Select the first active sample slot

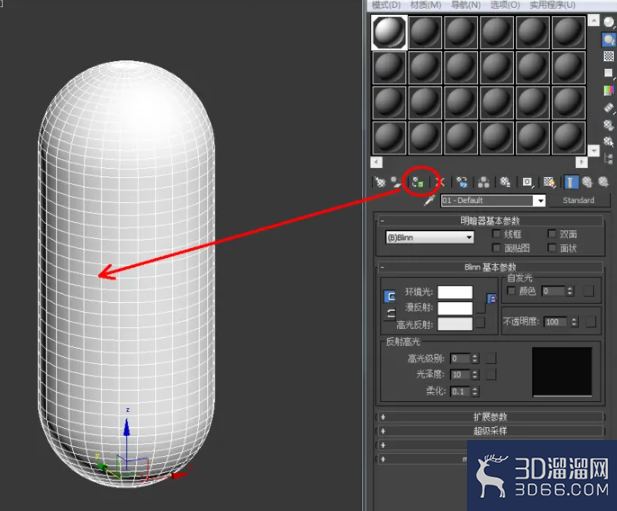(x=390, y=32)
